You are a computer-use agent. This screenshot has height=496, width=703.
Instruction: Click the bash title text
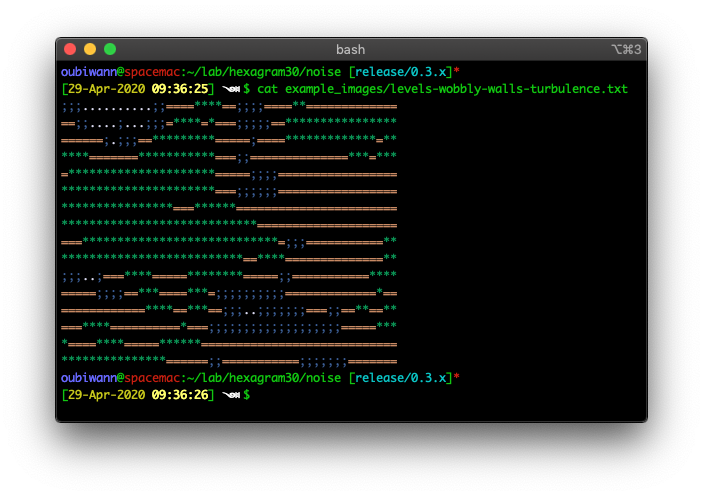(x=351, y=49)
